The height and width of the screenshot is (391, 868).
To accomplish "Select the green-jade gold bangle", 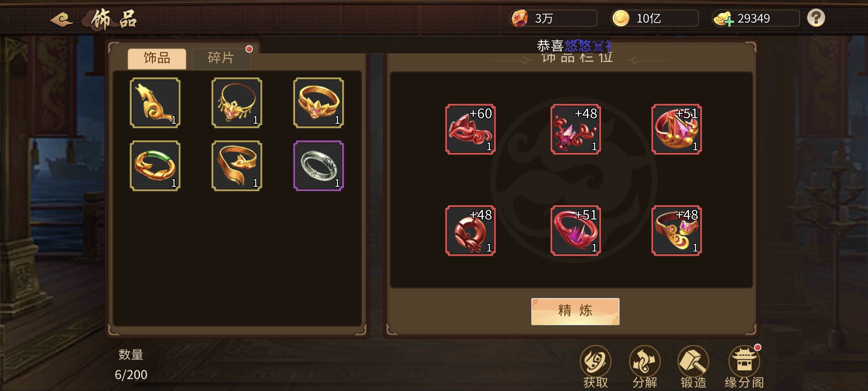I will (155, 166).
